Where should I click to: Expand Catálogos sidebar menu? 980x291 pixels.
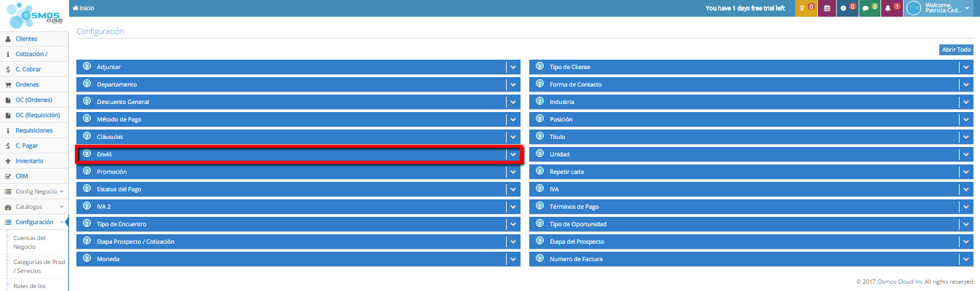click(x=34, y=207)
